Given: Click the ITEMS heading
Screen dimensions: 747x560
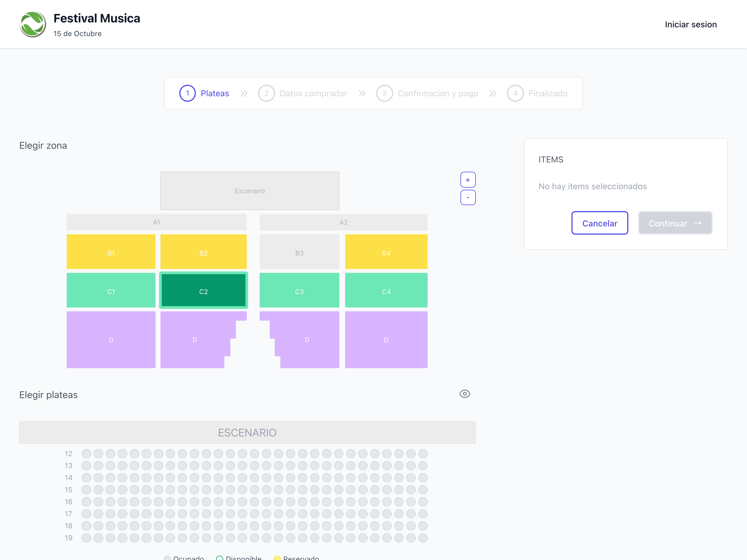Looking at the screenshot, I should [x=551, y=159].
